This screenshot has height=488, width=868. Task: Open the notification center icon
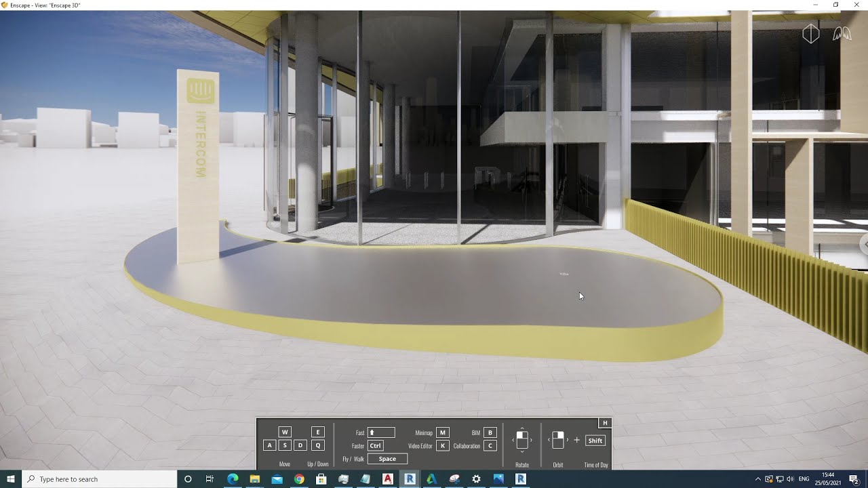coord(854,479)
